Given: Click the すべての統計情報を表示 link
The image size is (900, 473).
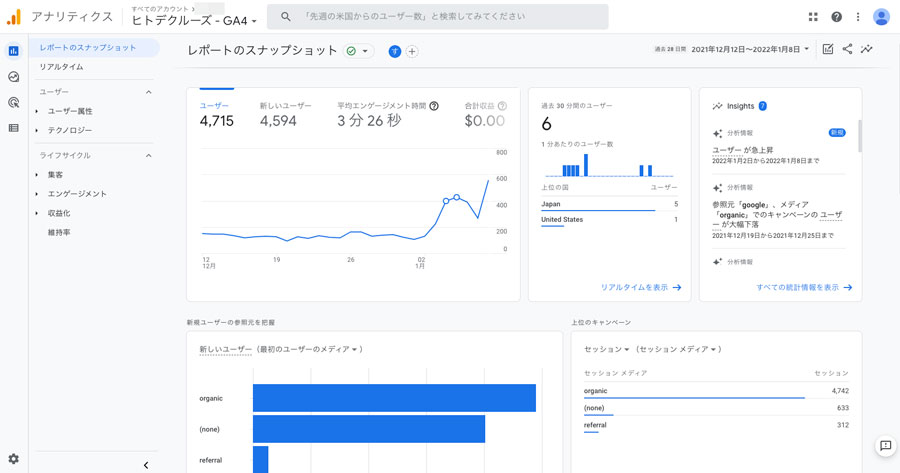Looking at the screenshot, I should 804,287.
